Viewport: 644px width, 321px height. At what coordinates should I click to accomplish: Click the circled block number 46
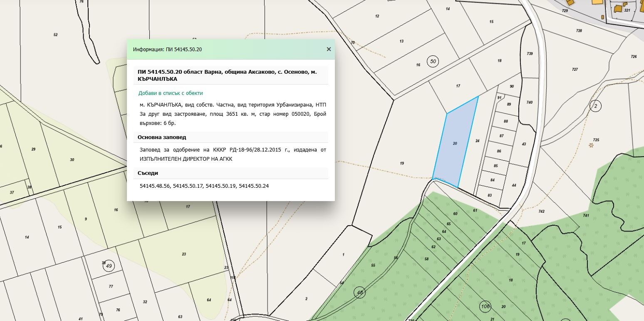click(360, 293)
